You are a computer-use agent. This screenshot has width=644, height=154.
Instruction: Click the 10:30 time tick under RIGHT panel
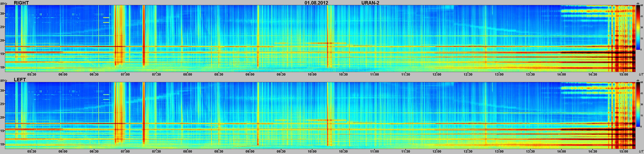tap(344, 74)
